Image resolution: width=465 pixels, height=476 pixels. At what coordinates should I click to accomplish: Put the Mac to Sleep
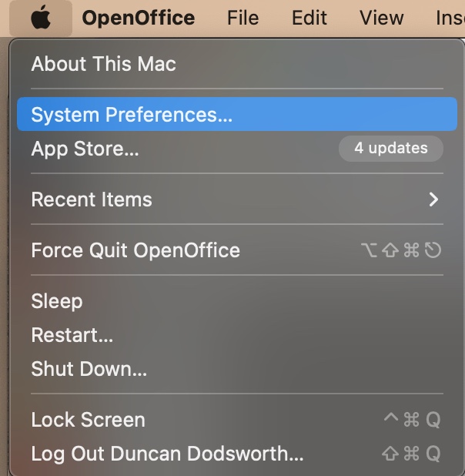pyautogui.click(x=57, y=301)
